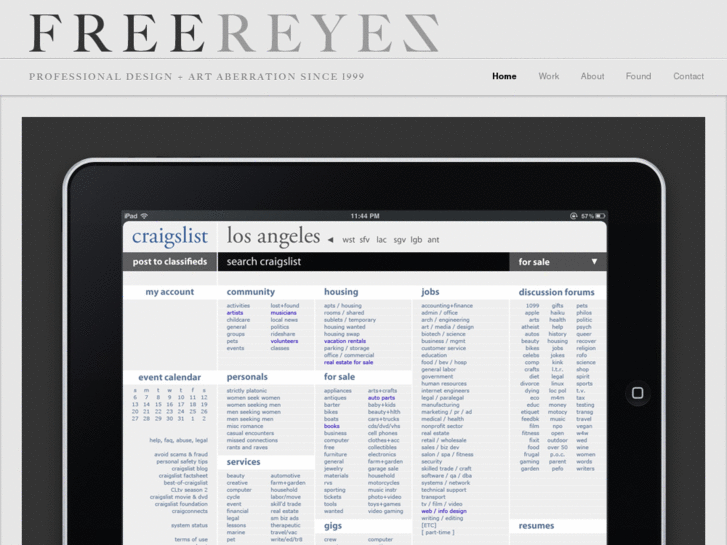Click the WiFi icon in iPad status bar
The height and width of the screenshot is (545, 727).
tap(144, 216)
